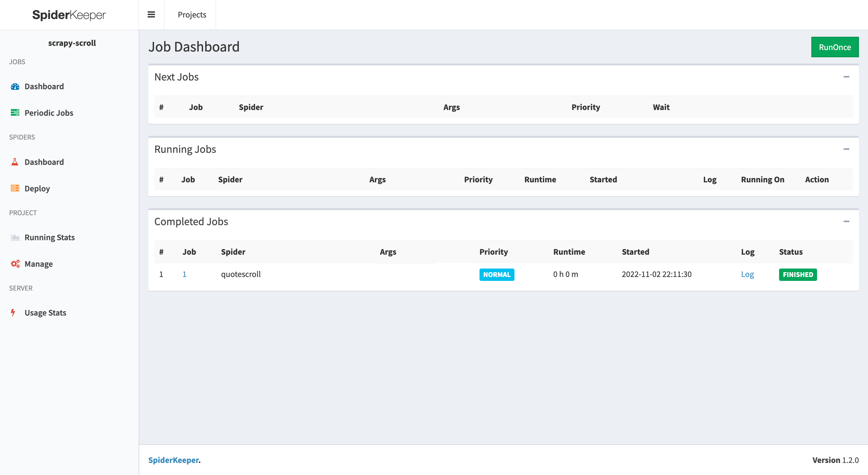Open Running Stats page

pos(49,237)
